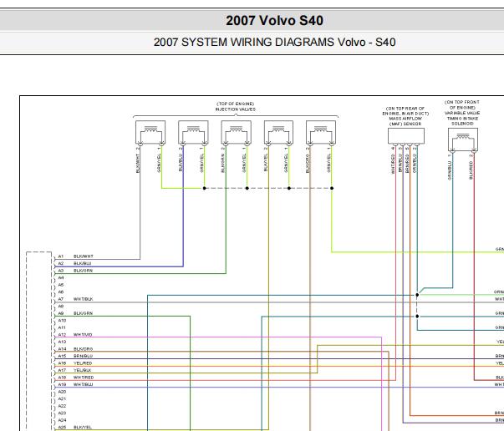Click the BLK/BLU wire color text beside A2
Image resolution: width=504 pixels, height=431 pixels.
[82, 263]
